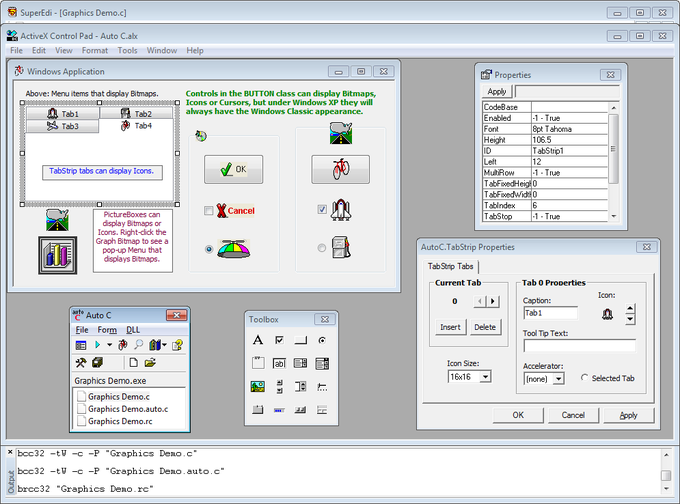Viewport: 680px width, 504px height.
Task: Select Graphics Demo.rc in file list
Action: (x=120, y=421)
